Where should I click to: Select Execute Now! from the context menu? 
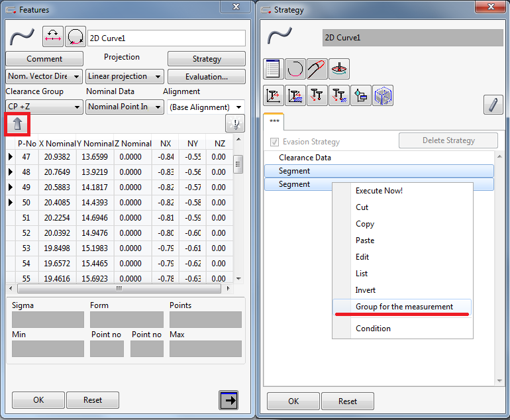point(379,191)
